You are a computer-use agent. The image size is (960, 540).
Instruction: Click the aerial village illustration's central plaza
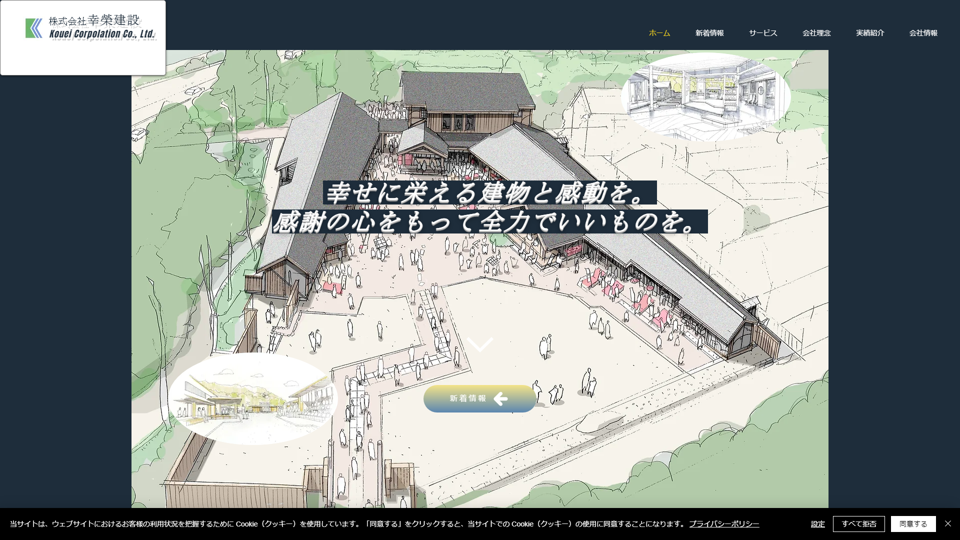[x=500, y=300]
